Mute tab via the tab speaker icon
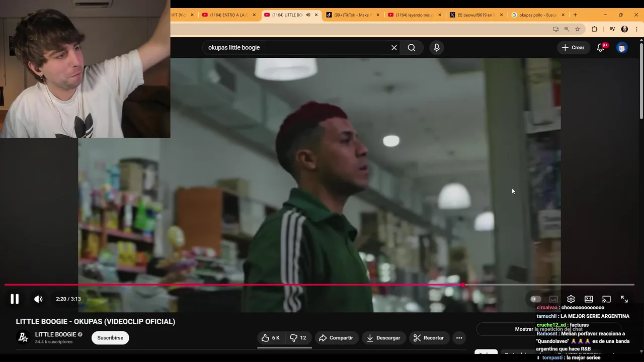The image size is (644, 362). point(308,15)
